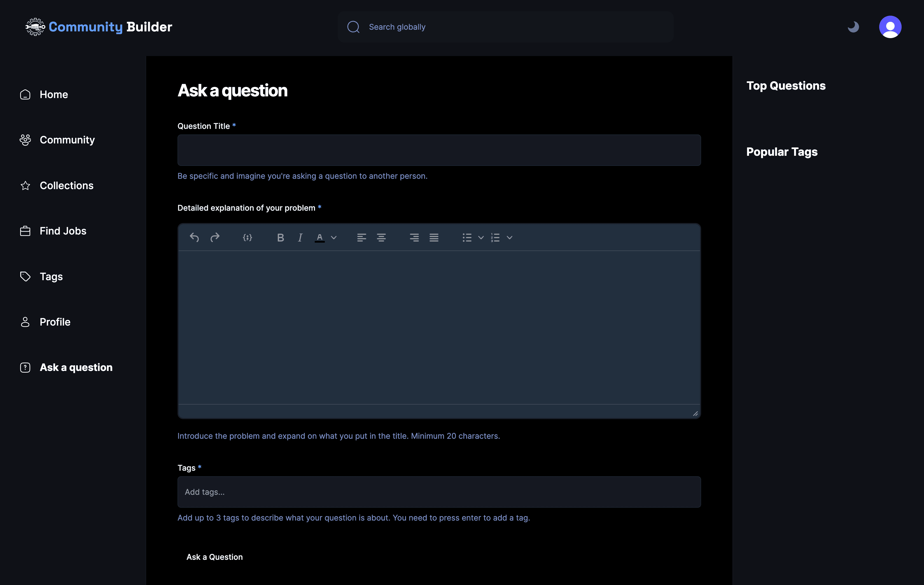
Task: Click the Question Title input field
Action: [438, 150]
